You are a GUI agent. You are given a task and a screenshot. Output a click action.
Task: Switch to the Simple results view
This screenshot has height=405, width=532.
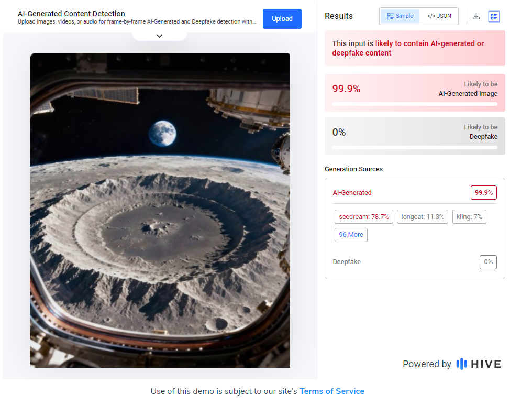click(x=400, y=16)
